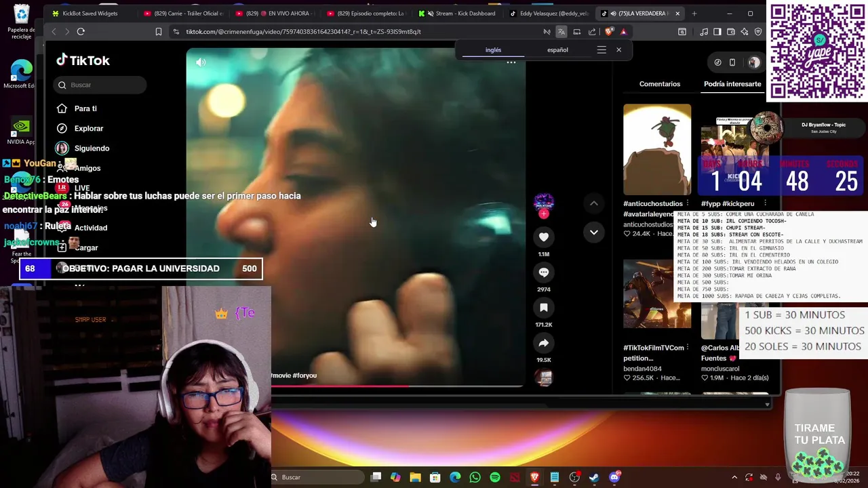Close the translate popup
Viewport: 868px width, 488px height.
pos(618,50)
